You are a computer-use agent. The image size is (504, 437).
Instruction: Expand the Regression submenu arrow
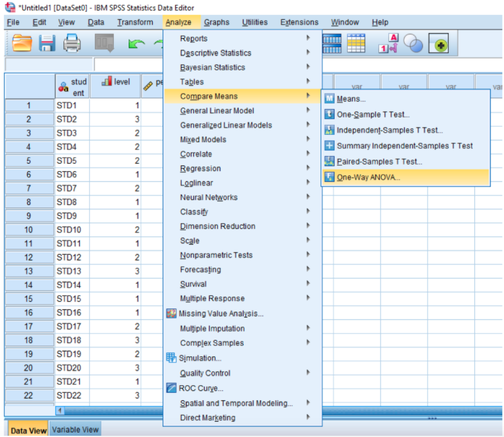point(308,167)
